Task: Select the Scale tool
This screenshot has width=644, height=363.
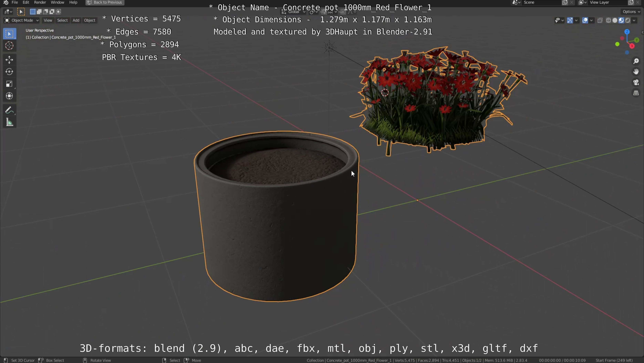Action: (9, 84)
